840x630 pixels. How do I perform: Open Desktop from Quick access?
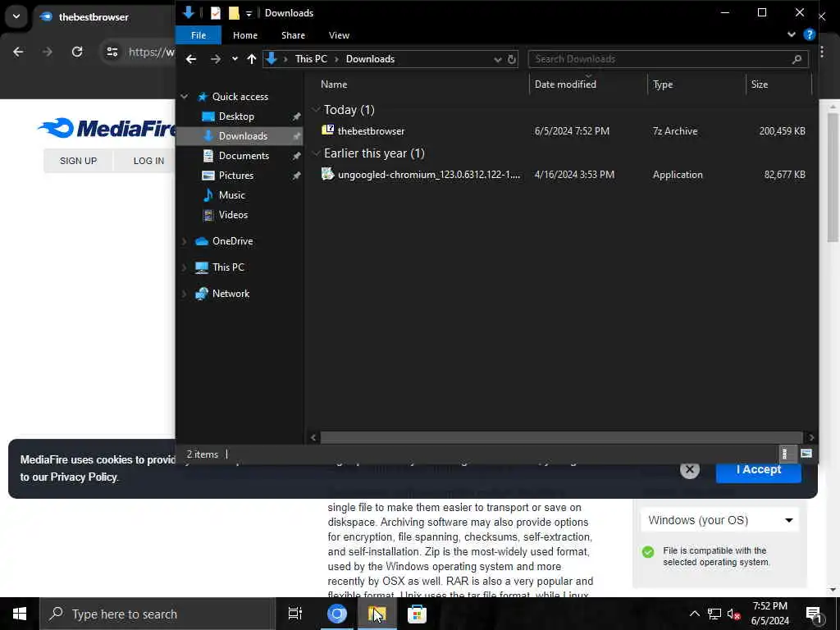[x=235, y=116]
